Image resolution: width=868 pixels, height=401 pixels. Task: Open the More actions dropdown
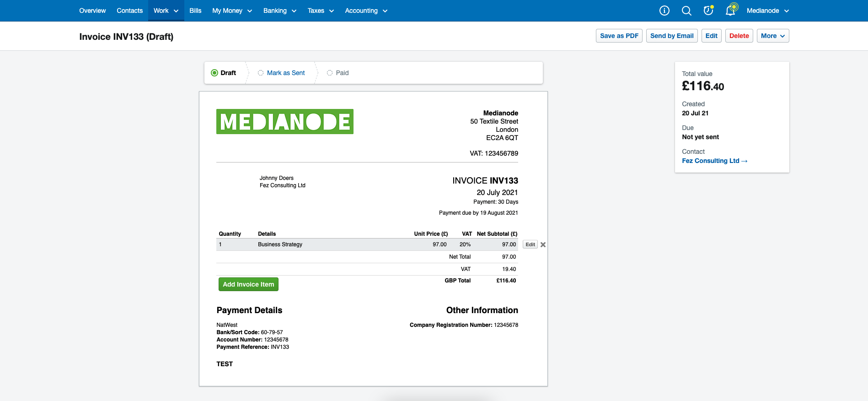coord(773,36)
